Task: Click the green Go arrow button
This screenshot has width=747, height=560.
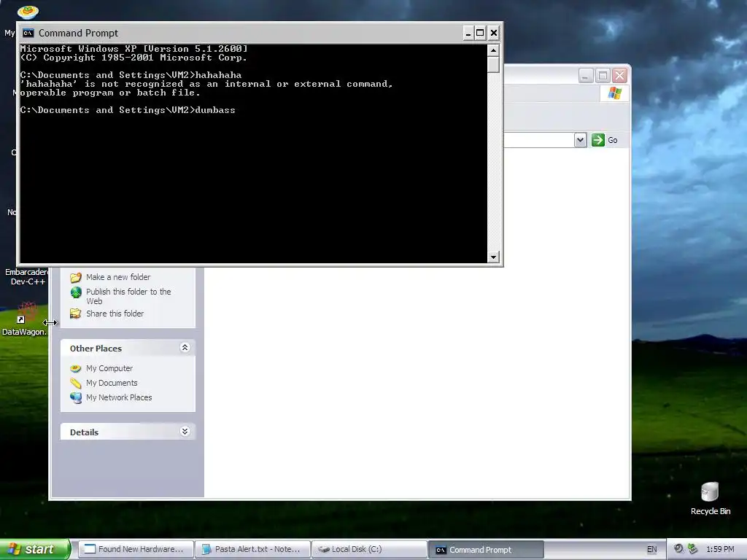Action: (x=598, y=140)
